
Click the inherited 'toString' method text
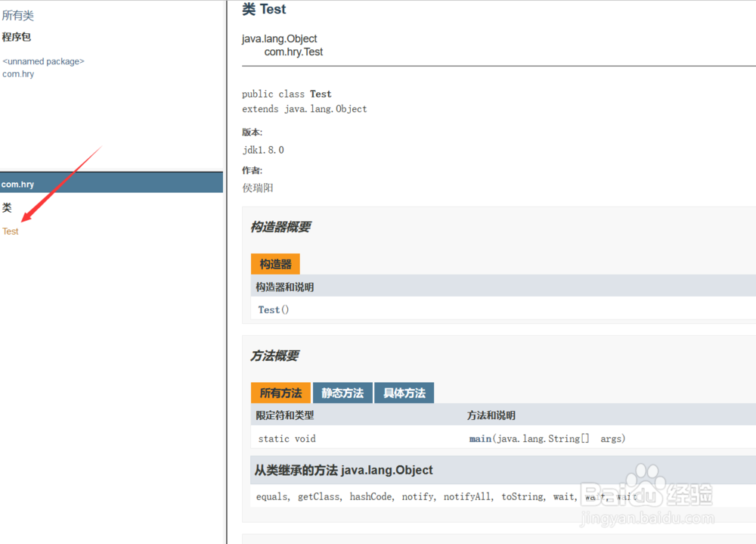(522, 496)
